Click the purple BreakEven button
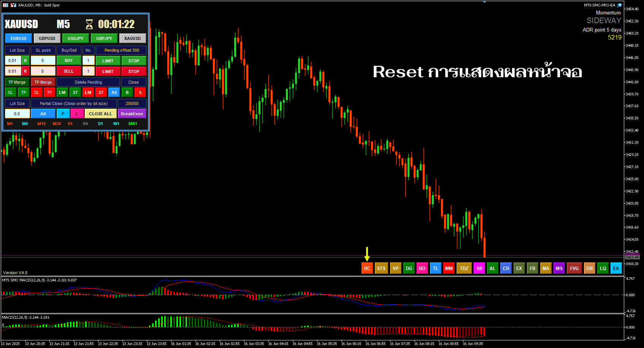This screenshot has width=644, height=348. click(x=132, y=114)
